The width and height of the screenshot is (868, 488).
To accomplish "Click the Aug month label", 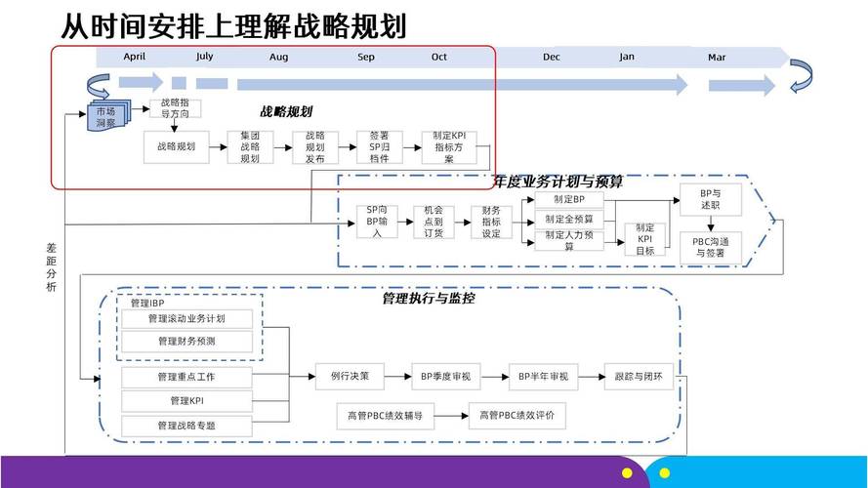I will coord(278,57).
